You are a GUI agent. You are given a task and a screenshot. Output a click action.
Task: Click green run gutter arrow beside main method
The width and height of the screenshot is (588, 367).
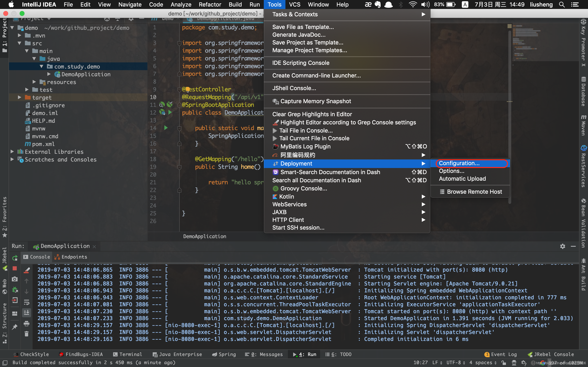click(x=166, y=128)
